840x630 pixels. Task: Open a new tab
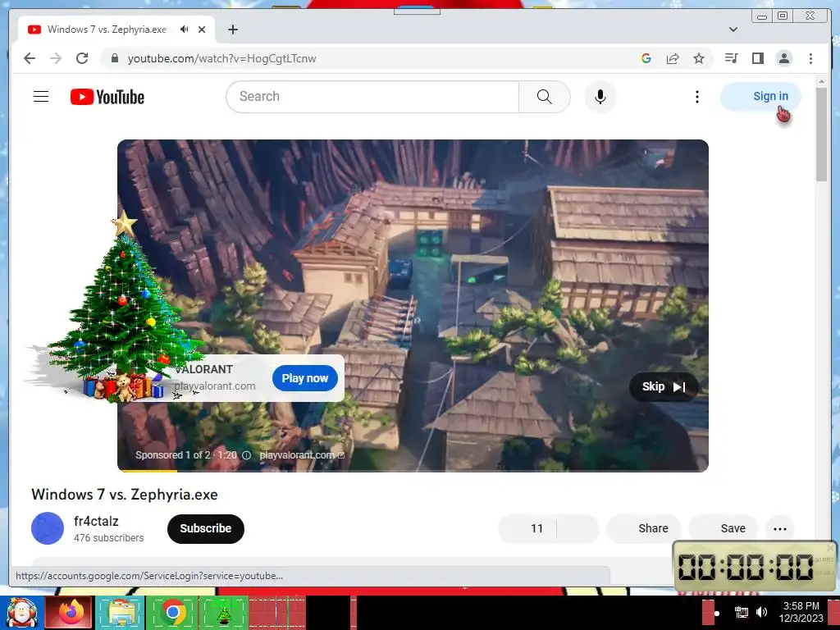click(232, 30)
